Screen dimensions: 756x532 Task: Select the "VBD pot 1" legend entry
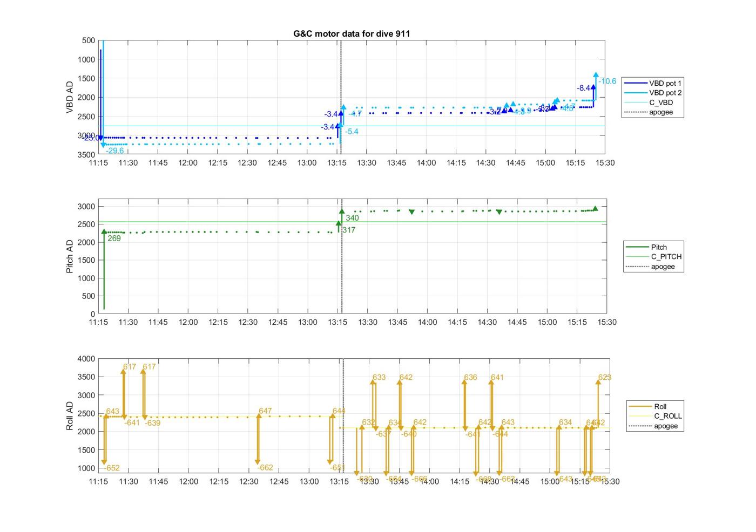(653, 83)
